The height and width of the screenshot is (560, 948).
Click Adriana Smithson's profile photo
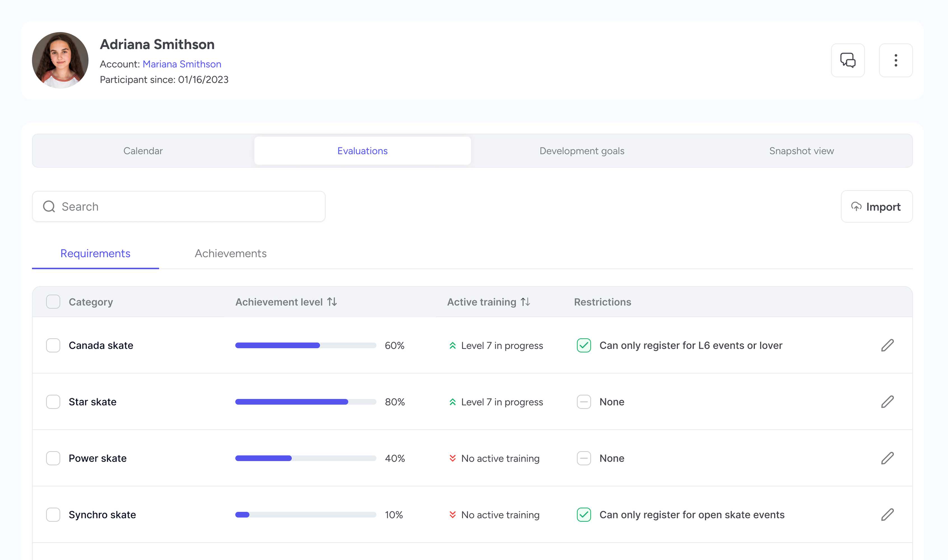coord(61,60)
